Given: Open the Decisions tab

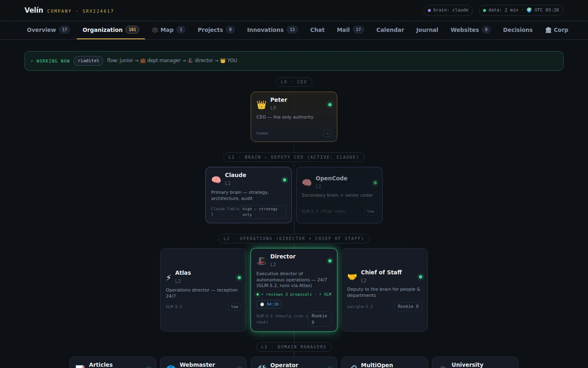Looking at the screenshot, I should tap(518, 30).
